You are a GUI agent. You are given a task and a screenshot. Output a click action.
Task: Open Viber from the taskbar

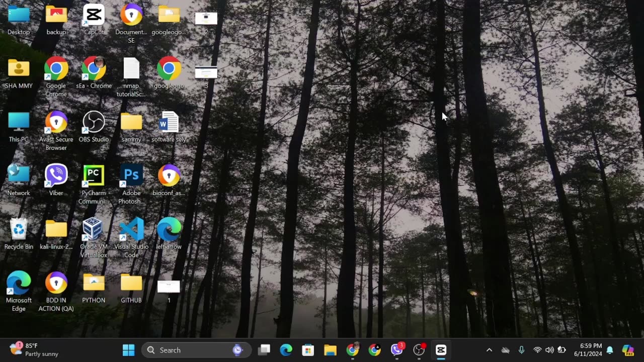397,350
